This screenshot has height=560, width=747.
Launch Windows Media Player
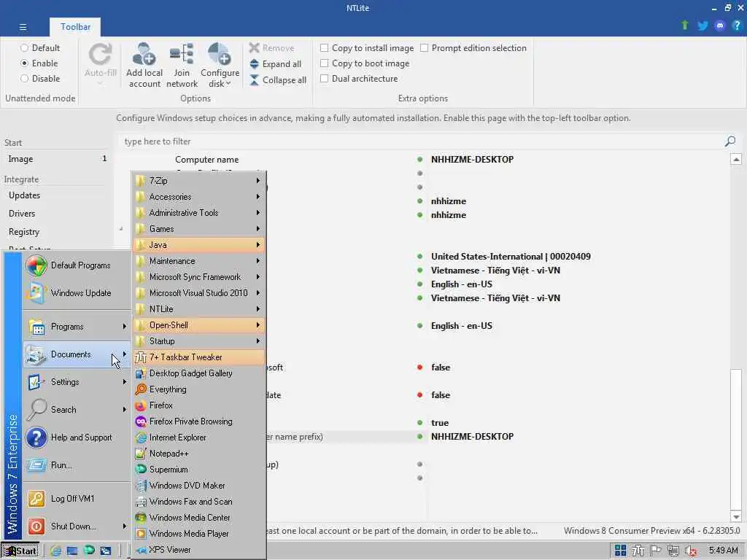click(x=199, y=534)
